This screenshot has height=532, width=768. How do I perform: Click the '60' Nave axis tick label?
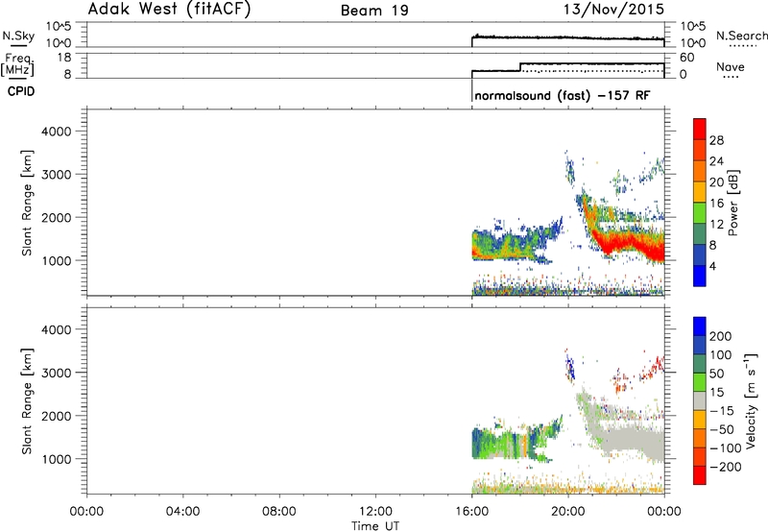686,58
